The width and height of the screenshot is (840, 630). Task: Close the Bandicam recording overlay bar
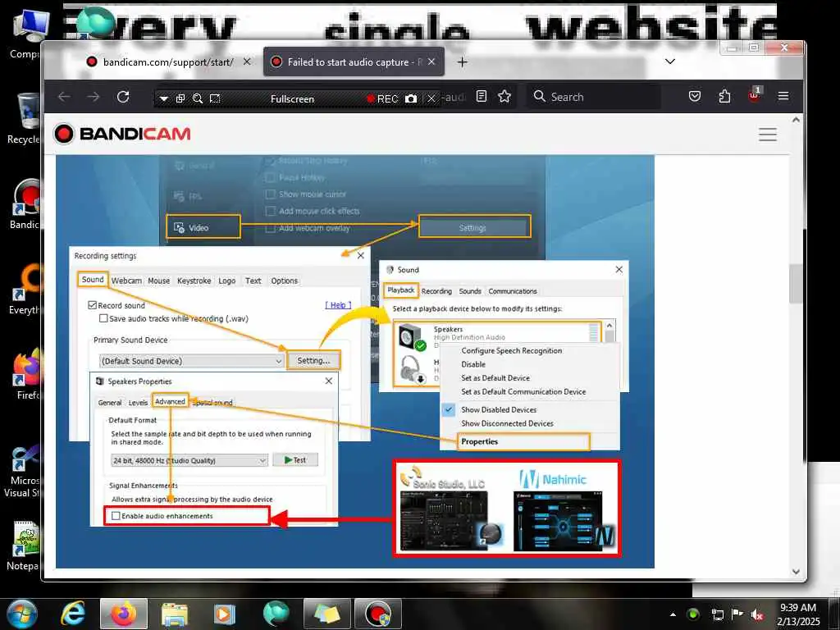tap(431, 98)
